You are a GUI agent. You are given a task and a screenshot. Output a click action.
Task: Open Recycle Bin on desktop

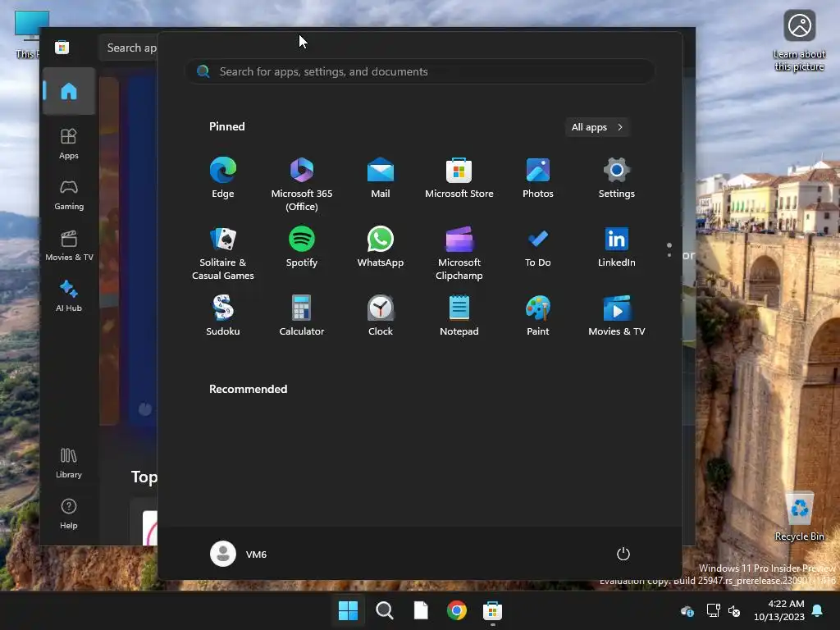799,517
